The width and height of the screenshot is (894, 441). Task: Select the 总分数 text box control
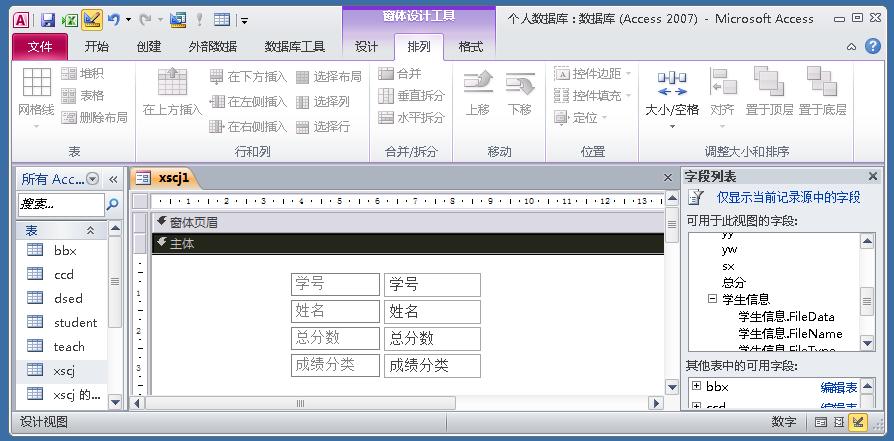432,338
